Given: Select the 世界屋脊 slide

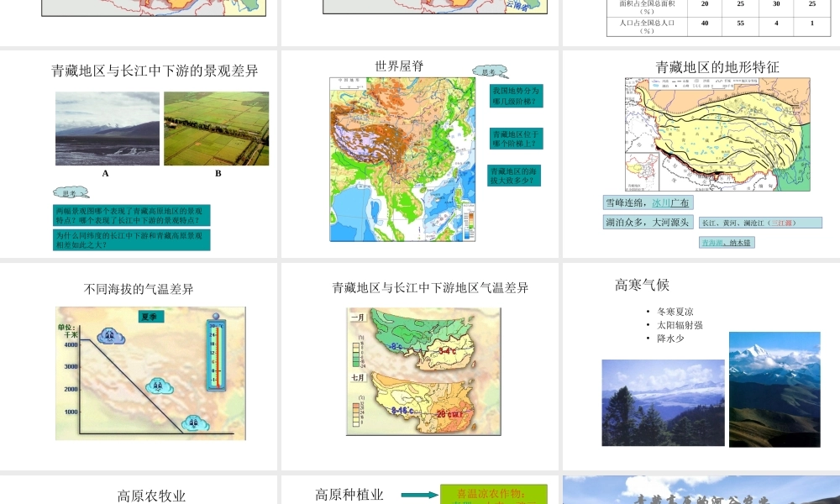Looking at the screenshot, I should (x=420, y=154).
